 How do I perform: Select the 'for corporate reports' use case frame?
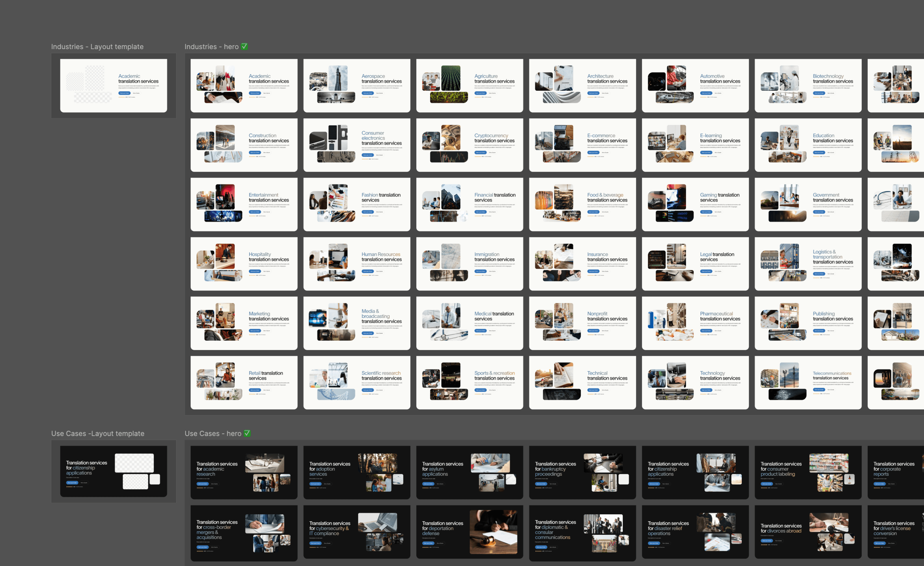point(896,473)
